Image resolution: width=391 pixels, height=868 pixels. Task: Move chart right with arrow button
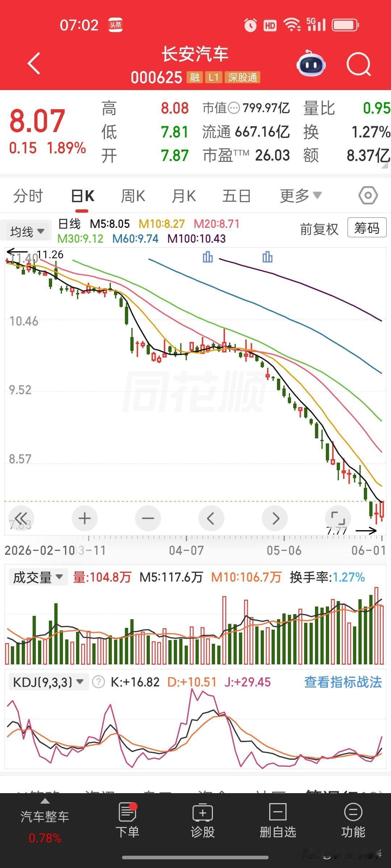(x=275, y=518)
